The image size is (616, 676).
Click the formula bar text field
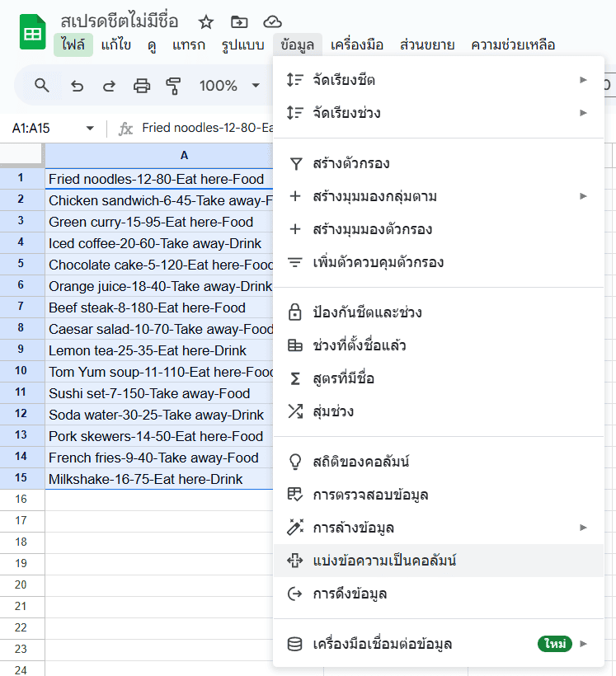(206, 129)
